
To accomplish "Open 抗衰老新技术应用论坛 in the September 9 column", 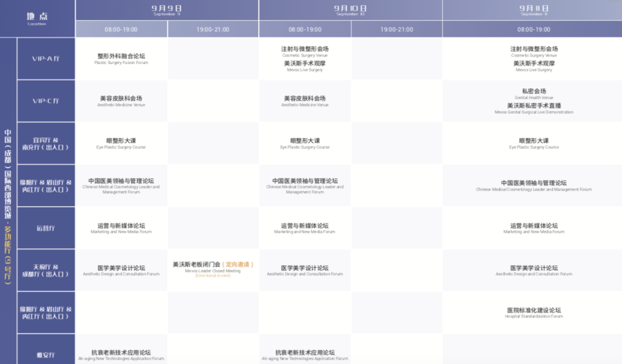I will (x=121, y=355).
